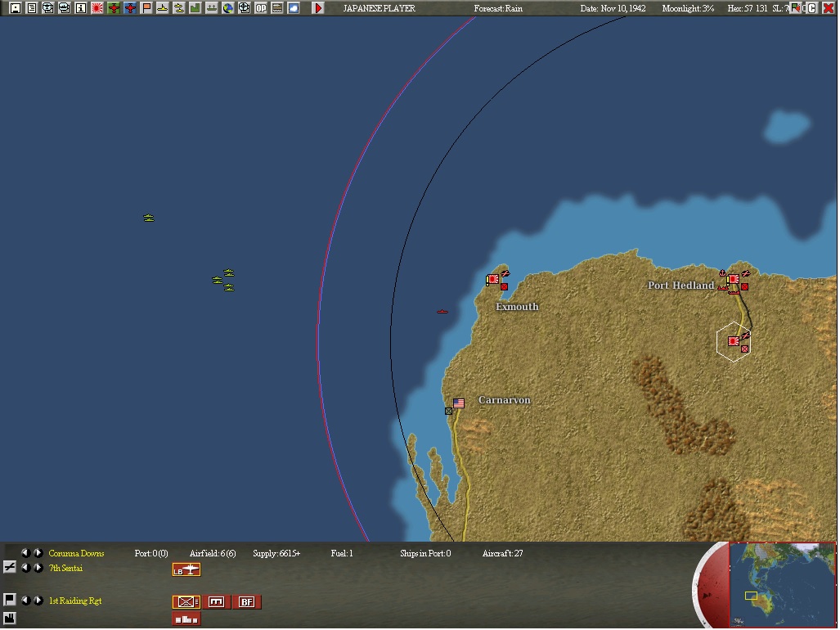Select the Japanese rising sun flag icon

click(95, 8)
